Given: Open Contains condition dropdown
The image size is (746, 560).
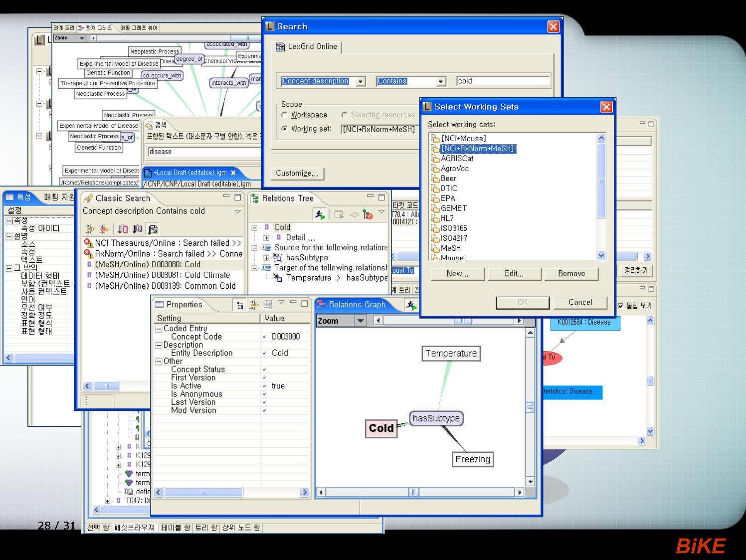Looking at the screenshot, I should tap(441, 81).
